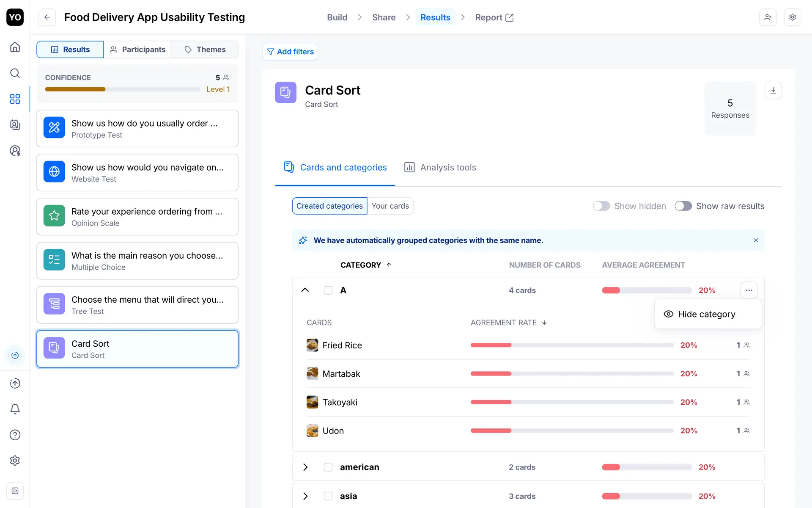This screenshot has height=508, width=812.
Task: Expand the asia category row
Action: pyautogui.click(x=305, y=496)
